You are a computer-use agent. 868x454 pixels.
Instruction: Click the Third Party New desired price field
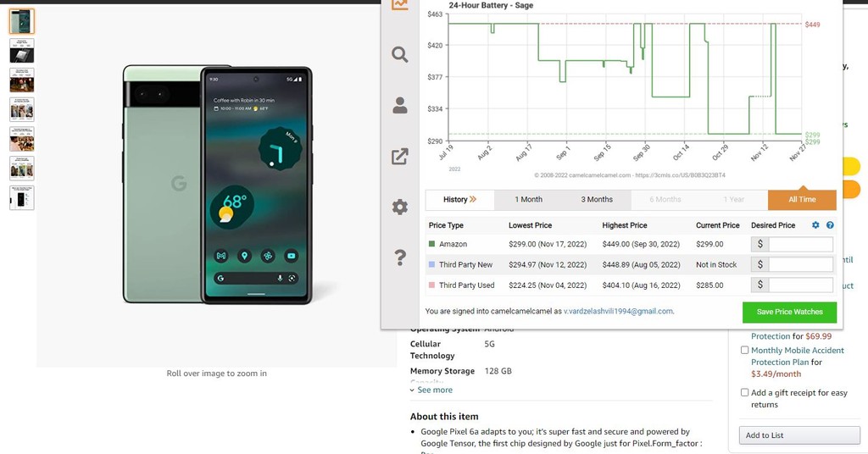(800, 264)
